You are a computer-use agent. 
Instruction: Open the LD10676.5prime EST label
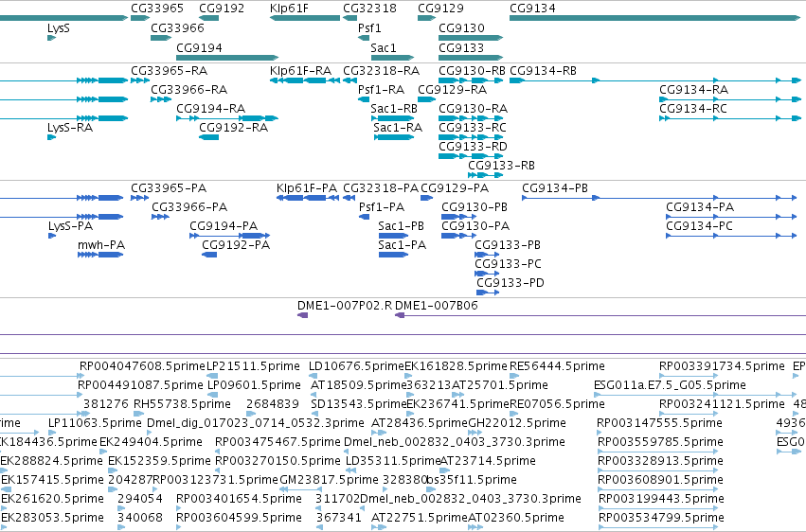click(x=356, y=366)
